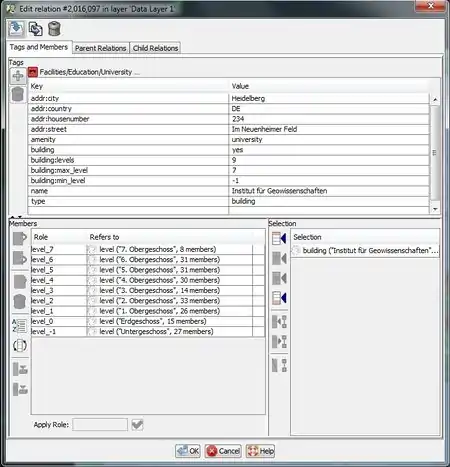Click the apply changes icon in top toolbar

point(16,29)
